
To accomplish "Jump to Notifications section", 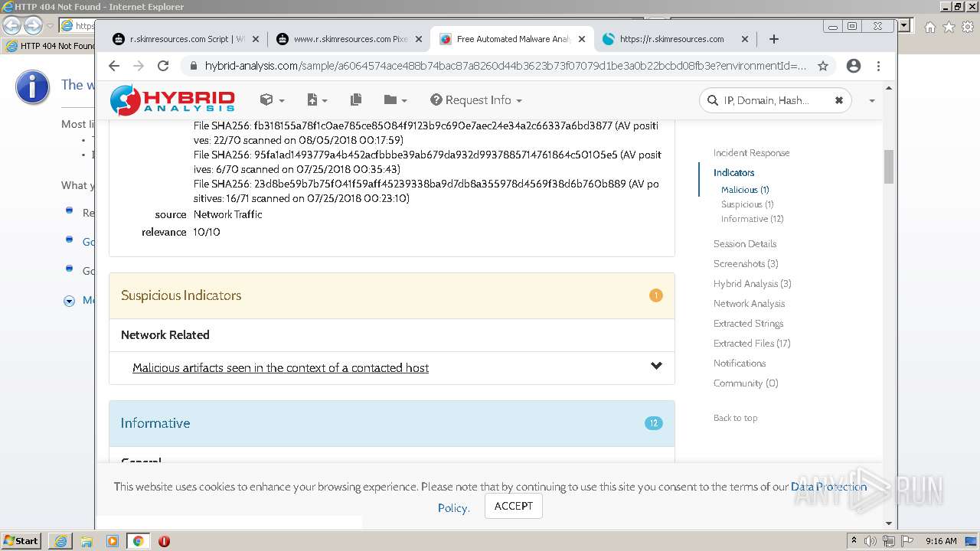I will coord(740,364).
